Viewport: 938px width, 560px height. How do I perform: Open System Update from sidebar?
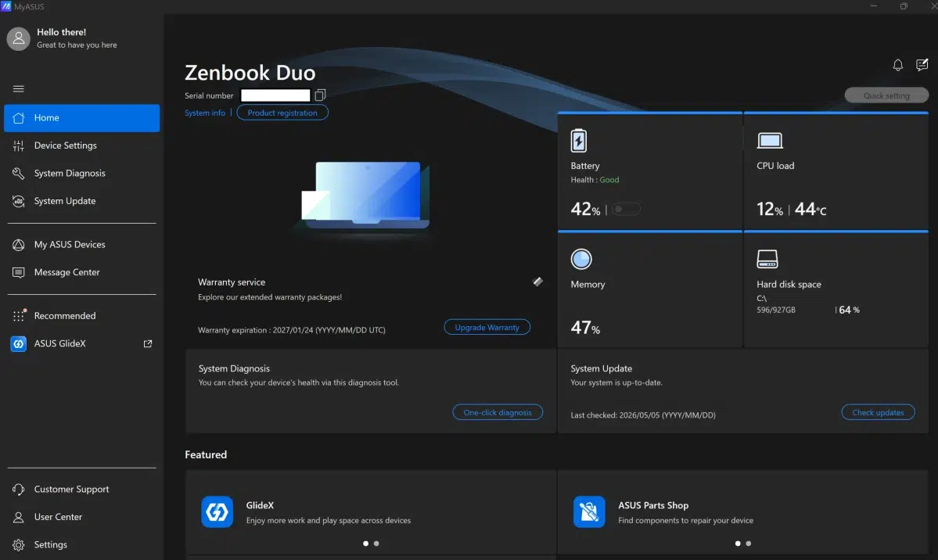(82, 201)
